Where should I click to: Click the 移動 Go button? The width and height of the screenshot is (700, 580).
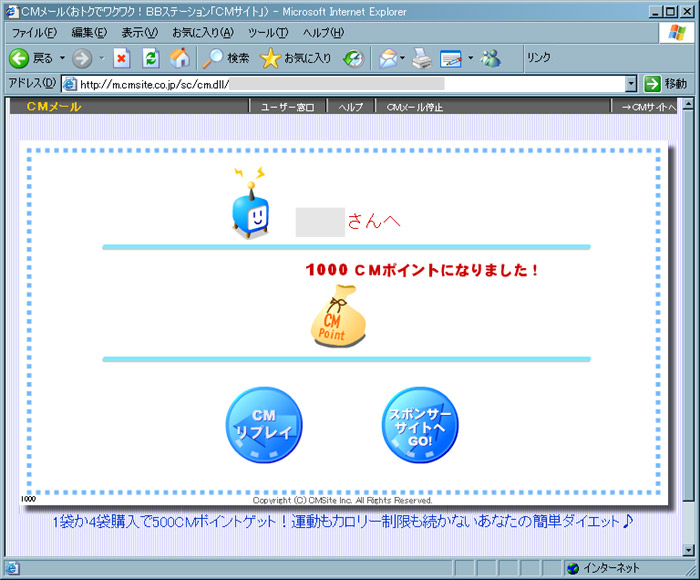pyautogui.click(x=666, y=83)
